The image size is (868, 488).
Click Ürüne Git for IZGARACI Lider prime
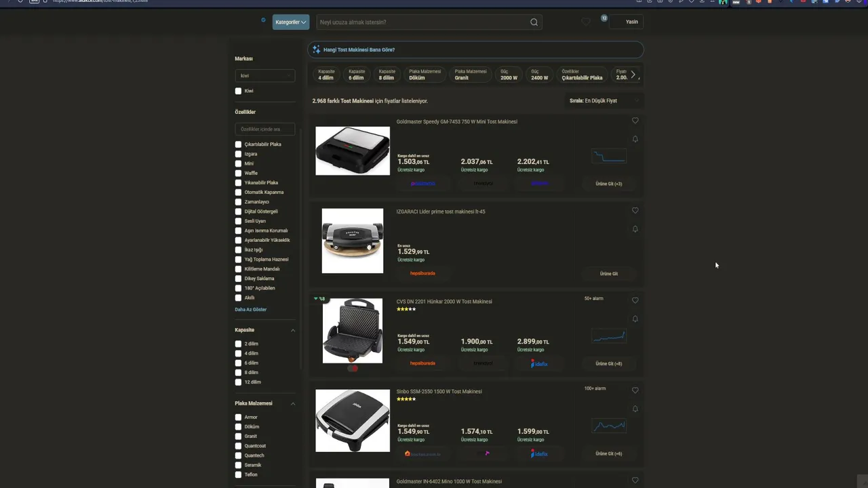click(609, 274)
